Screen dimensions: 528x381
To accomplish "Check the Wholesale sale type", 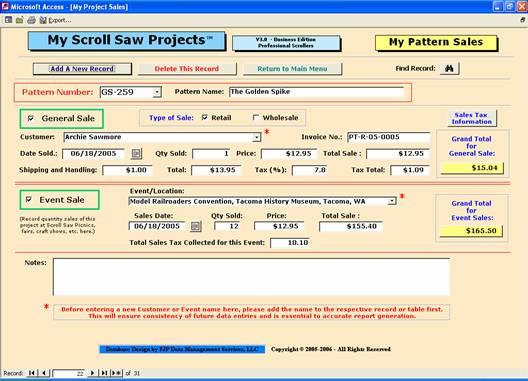I will [x=256, y=117].
